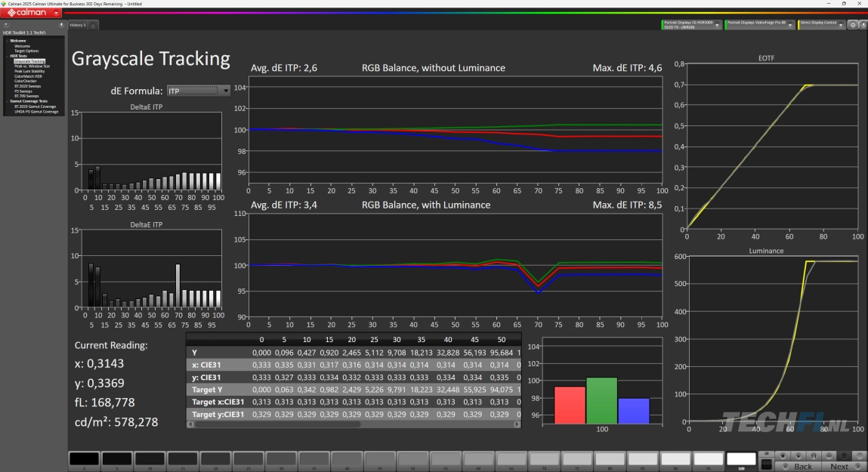The width and height of the screenshot is (868, 472).
Task: Select the 100 percent white grayscale swatch
Action: (740, 458)
